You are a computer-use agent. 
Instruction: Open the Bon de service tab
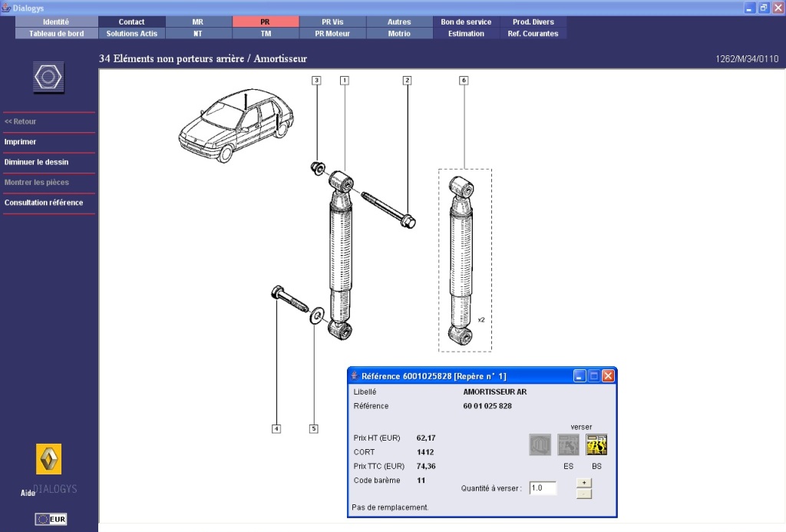click(x=466, y=22)
